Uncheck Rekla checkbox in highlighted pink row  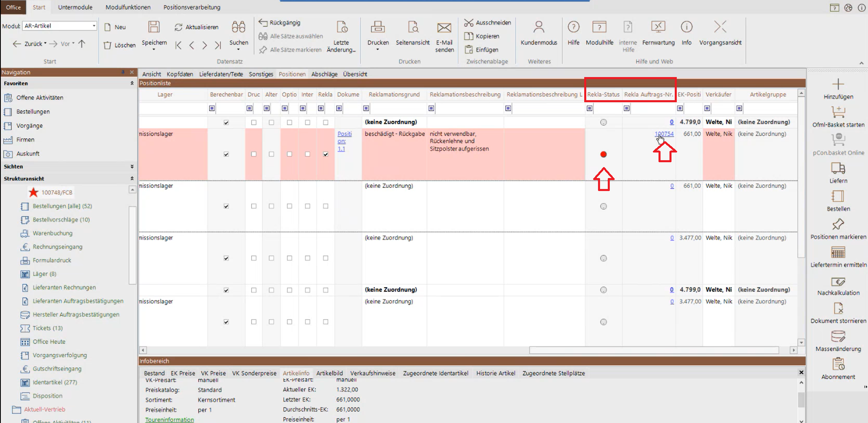(326, 154)
